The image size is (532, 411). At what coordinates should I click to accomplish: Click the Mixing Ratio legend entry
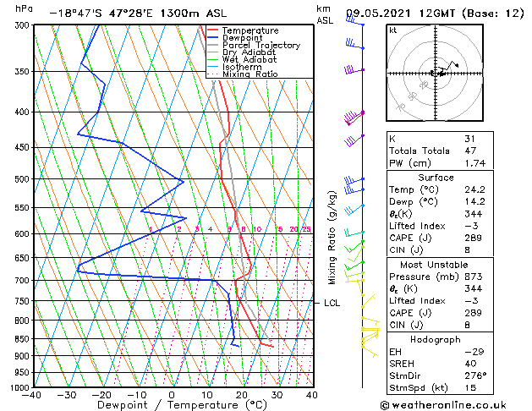[x=243, y=74]
